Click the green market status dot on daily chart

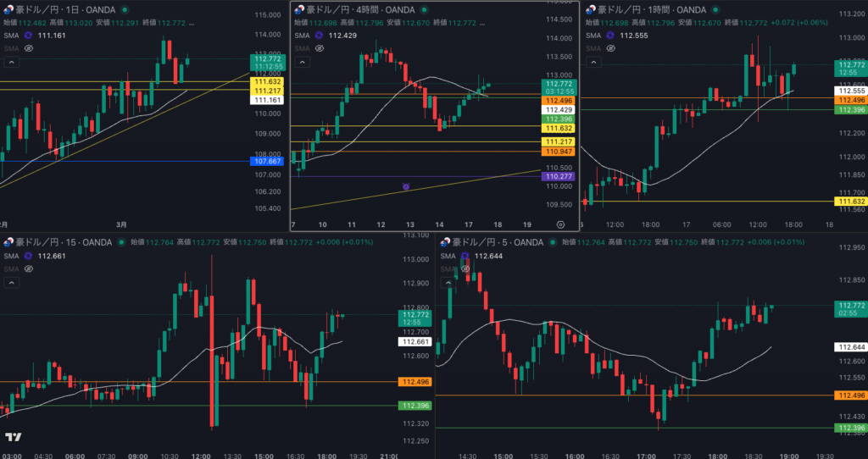click(x=125, y=9)
